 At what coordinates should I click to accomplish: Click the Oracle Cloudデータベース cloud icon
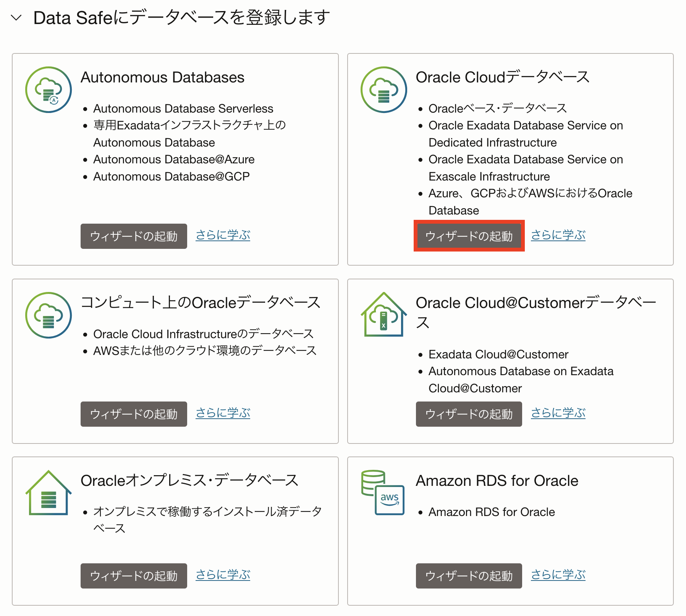(383, 89)
